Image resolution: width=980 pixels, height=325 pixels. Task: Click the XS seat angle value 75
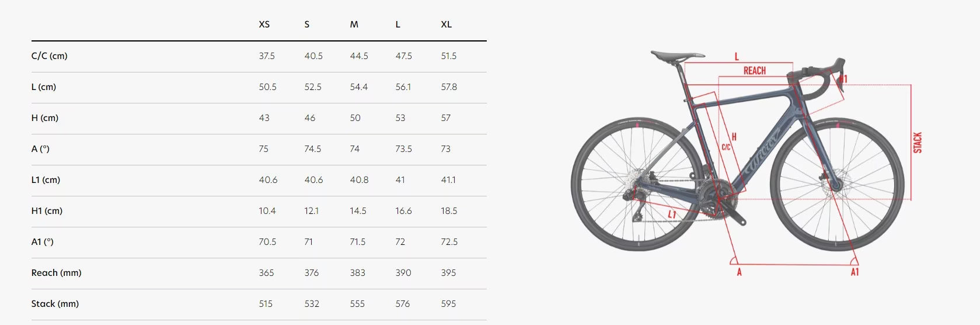264,149
